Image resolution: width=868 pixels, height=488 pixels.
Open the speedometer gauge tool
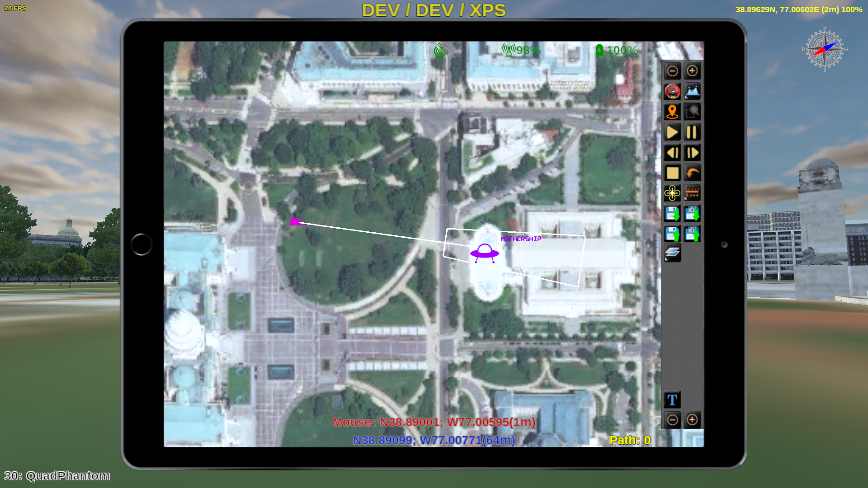point(672,91)
